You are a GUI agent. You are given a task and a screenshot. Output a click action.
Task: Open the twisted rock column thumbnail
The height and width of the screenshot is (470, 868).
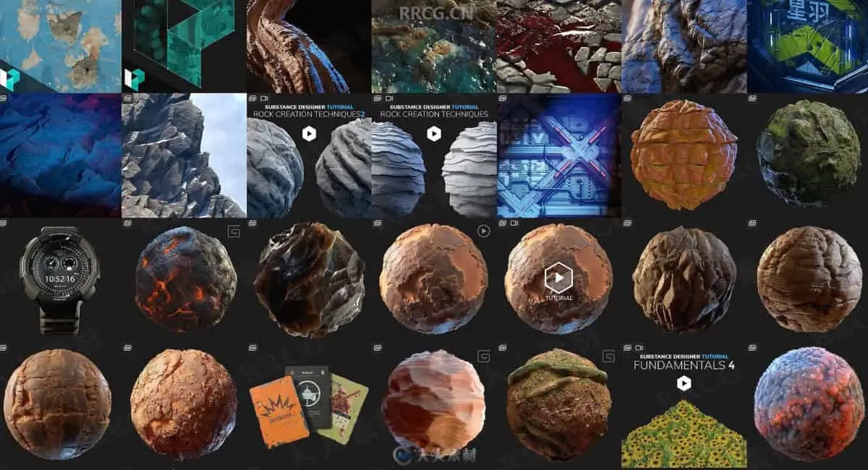pos(309,46)
